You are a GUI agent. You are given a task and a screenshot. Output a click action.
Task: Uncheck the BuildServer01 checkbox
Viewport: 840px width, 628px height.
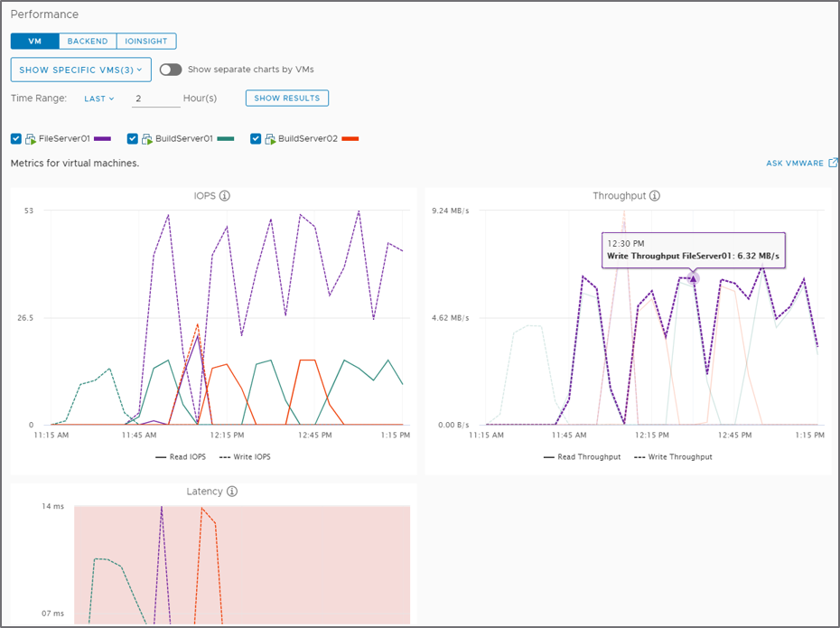[x=133, y=139]
